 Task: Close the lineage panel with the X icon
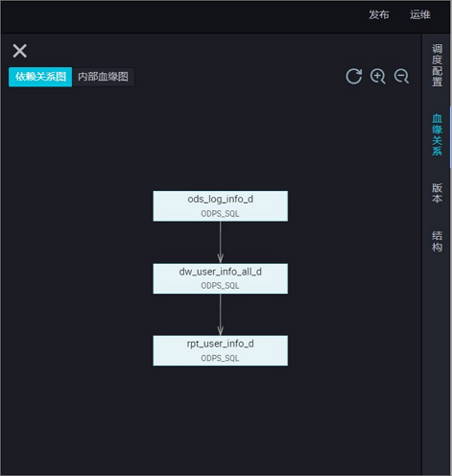tap(19, 51)
